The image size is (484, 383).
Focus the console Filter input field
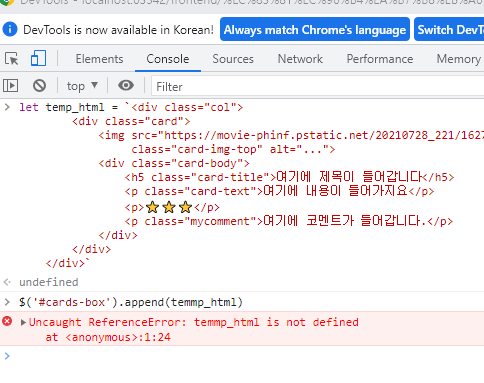[x=317, y=87]
